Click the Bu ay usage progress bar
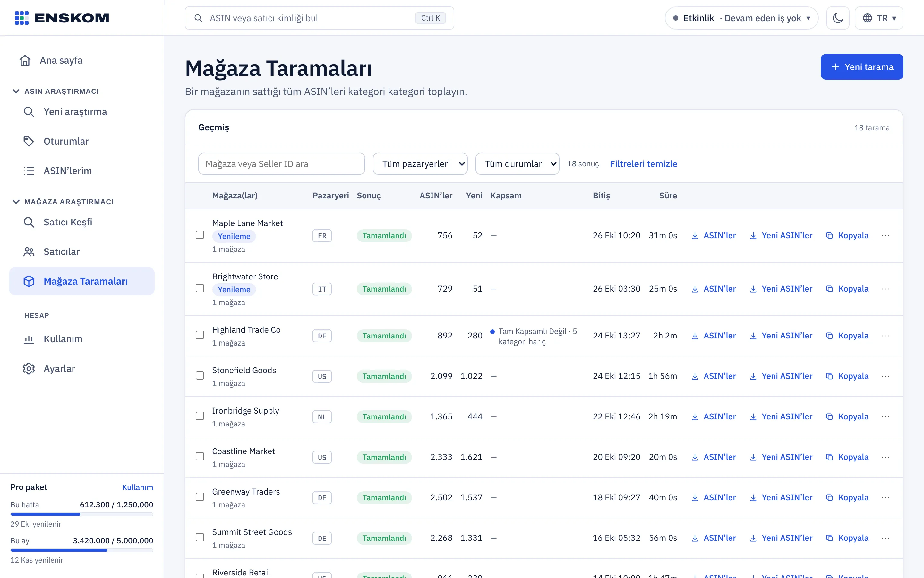 click(x=82, y=550)
